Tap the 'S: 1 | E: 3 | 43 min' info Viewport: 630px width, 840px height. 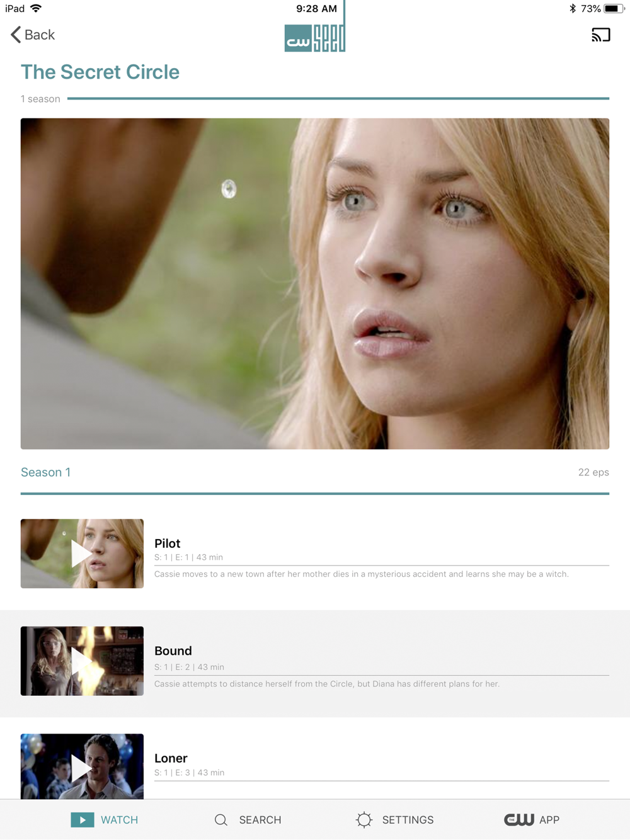(x=189, y=773)
